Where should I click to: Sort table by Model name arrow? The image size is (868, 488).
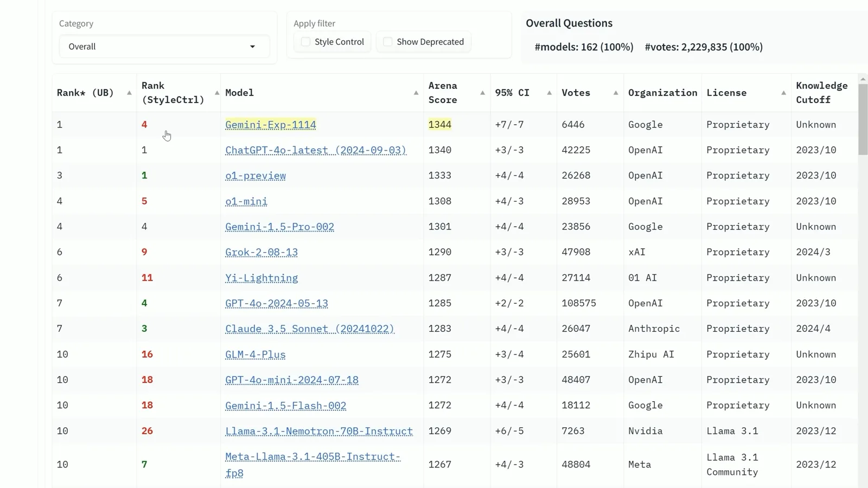tap(416, 93)
